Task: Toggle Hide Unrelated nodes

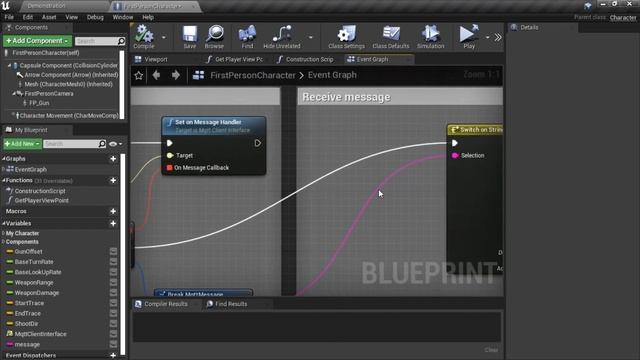Action: coord(282,37)
